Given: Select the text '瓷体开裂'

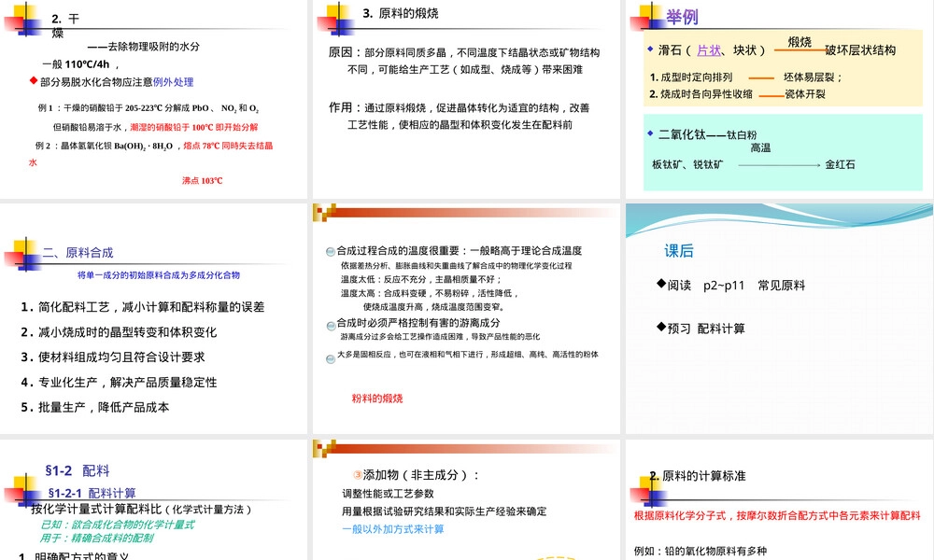Looking at the screenshot, I should pyautogui.click(x=805, y=94).
